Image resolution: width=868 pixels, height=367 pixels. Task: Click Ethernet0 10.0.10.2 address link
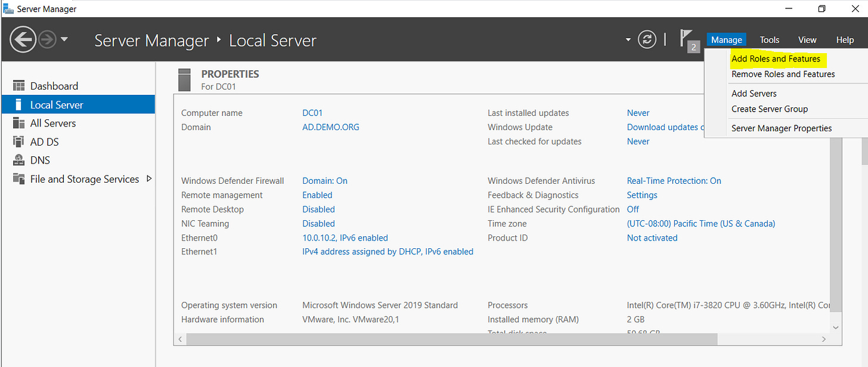[345, 238]
